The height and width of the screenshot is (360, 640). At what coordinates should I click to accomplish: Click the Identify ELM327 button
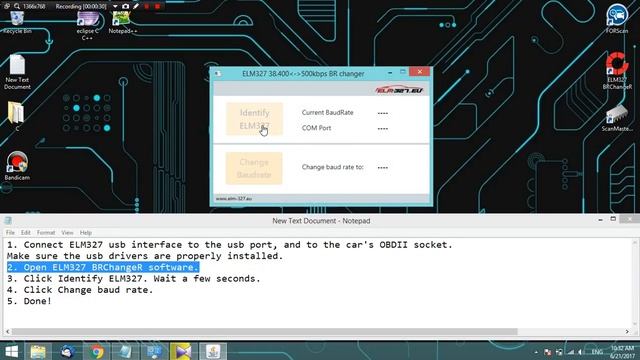pos(254,119)
